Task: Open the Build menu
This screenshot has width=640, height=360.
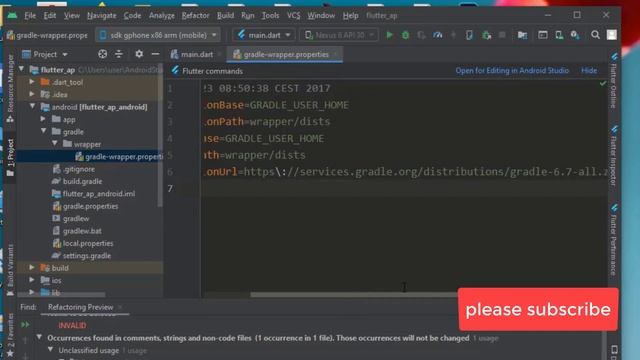Action: 225,16
